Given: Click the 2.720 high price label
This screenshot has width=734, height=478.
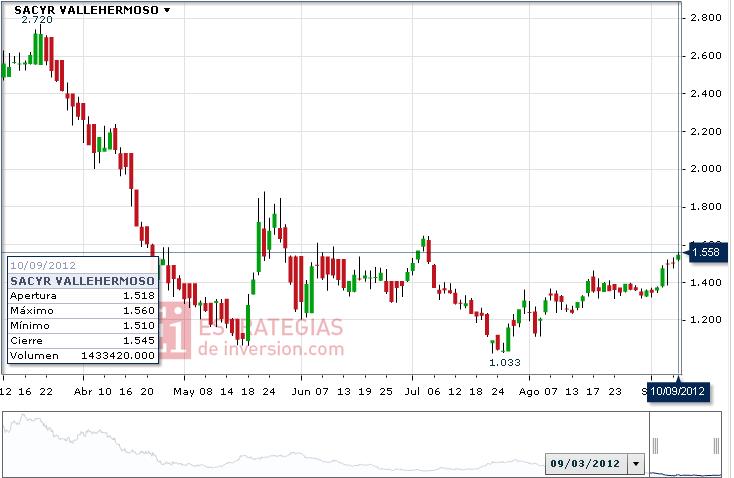Looking at the screenshot, I should click(x=37, y=20).
